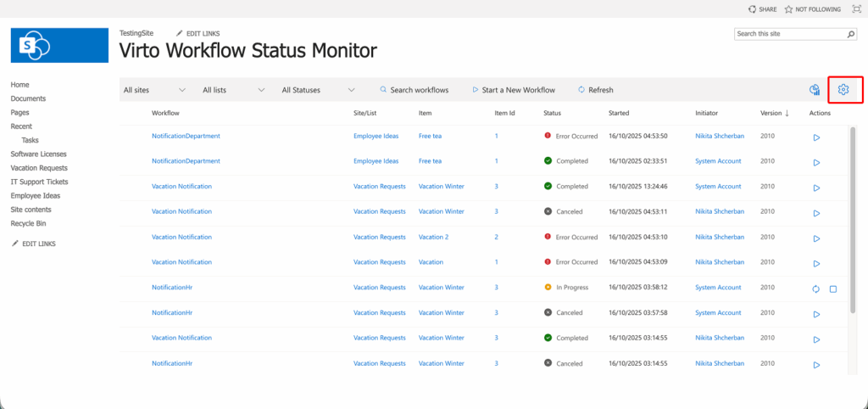Open Item Id 2 link

pos(497,237)
